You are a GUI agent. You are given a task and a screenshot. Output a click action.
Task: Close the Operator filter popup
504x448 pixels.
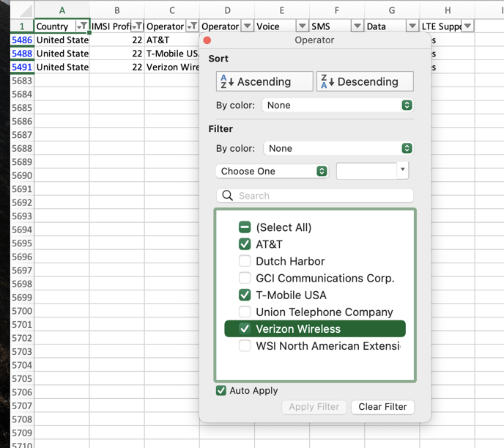click(x=207, y=40)
